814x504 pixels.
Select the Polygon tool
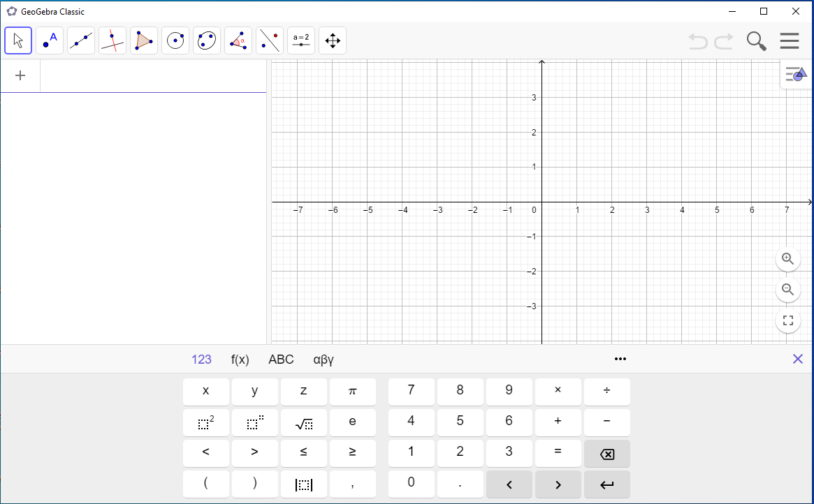pos(144,40)
